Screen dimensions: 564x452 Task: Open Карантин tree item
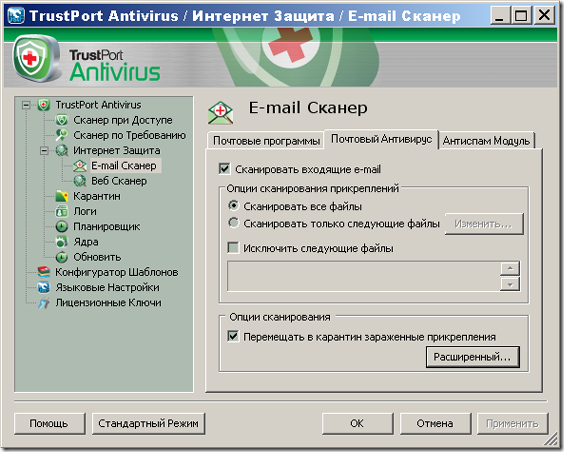pyautogui.click(x=97, y=196)
